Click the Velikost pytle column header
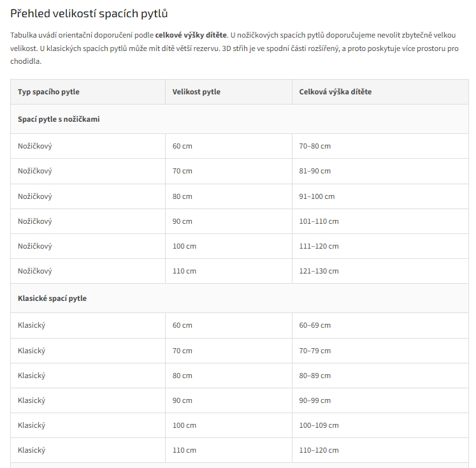The height and width of the screenshot is (468, 476). click(229, 92)
